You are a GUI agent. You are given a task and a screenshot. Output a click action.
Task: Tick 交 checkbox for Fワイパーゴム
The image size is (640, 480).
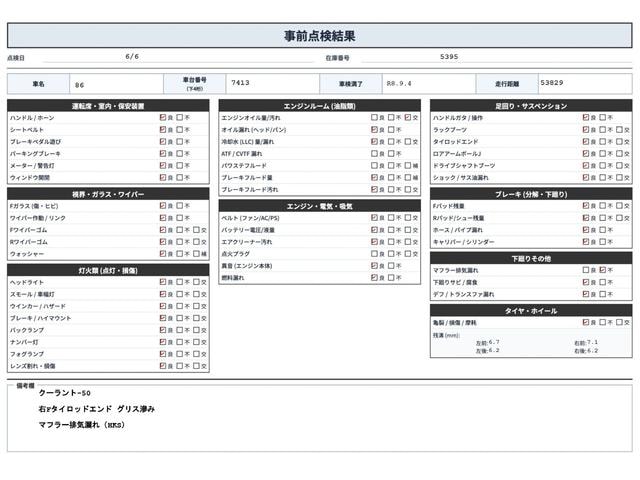(196, 230)
